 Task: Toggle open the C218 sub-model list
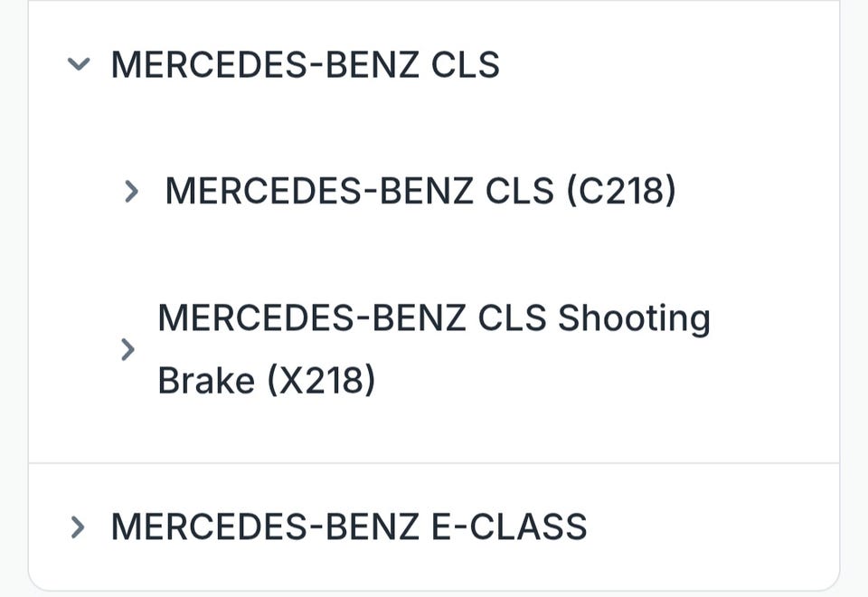click(132, 191)
